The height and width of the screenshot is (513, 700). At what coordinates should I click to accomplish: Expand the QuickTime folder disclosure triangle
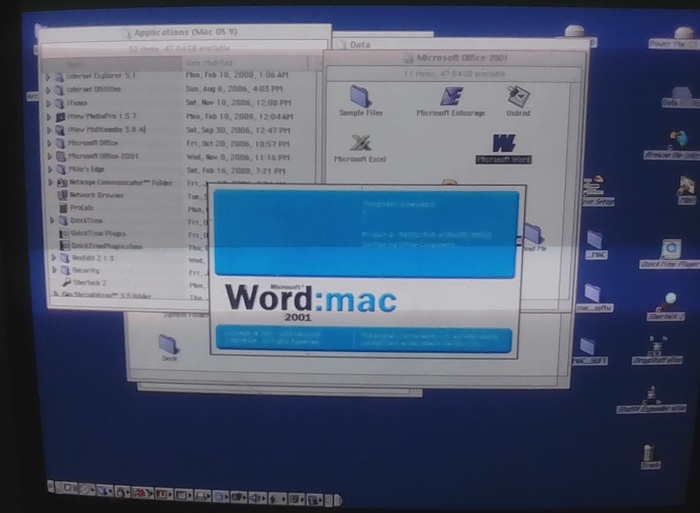[52, 220]
